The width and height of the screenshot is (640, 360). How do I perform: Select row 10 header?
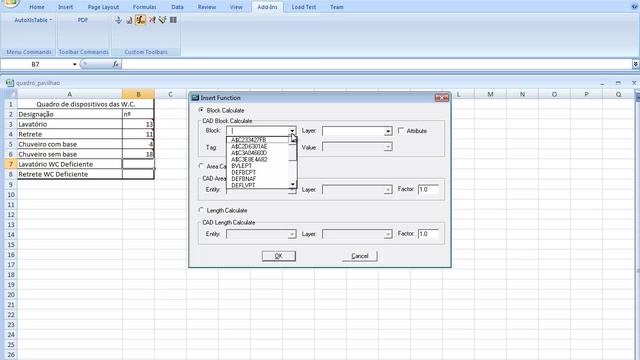click(x=11, y=195)
